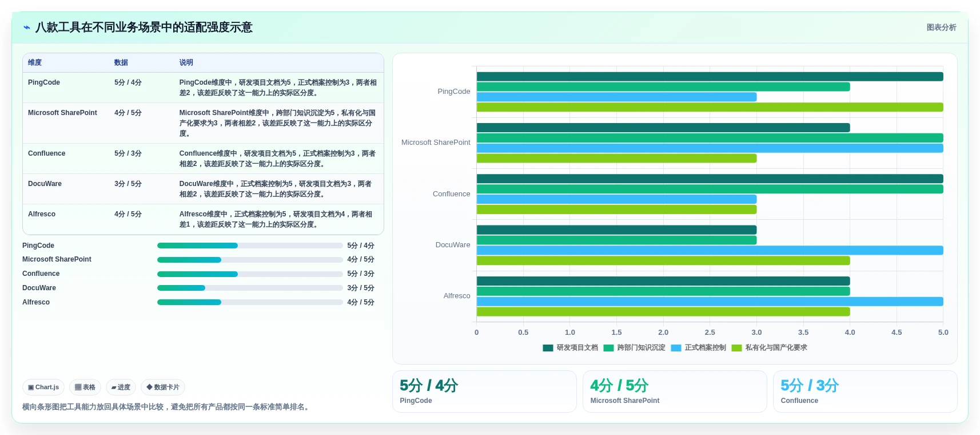This screenshot has width=980, height=435.
Task: Click Alfresco's blue 正式档案控制 chart bar
Action: click(x=710, y=302)
